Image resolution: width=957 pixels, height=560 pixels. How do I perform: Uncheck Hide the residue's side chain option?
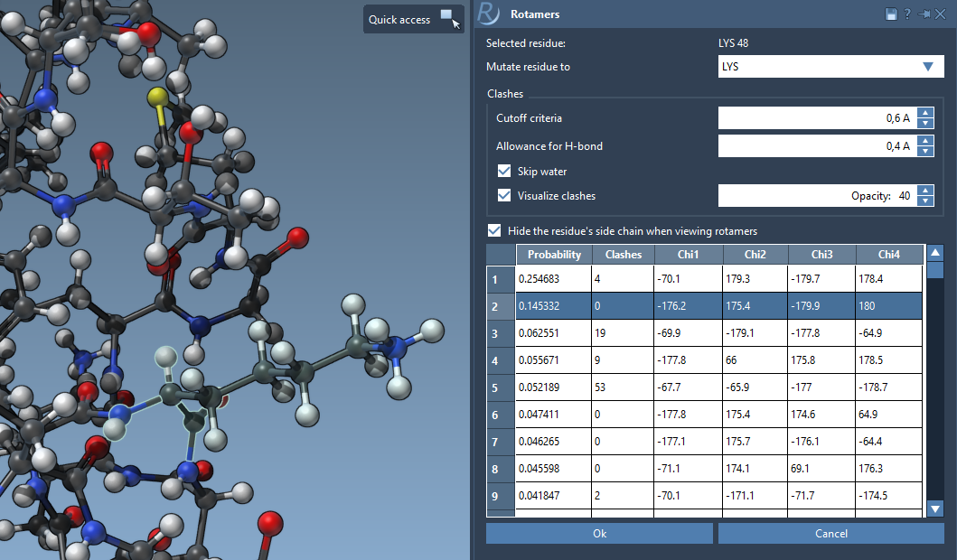494,230
